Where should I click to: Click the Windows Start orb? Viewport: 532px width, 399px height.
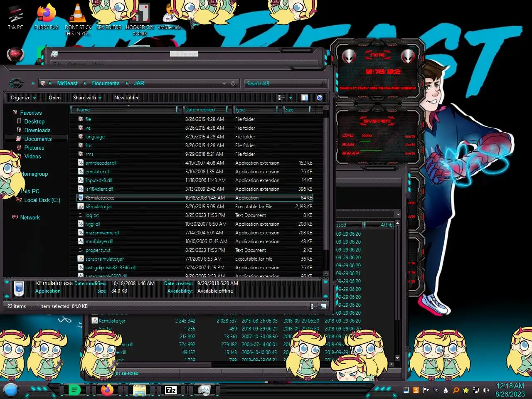(x=11, y=390)
